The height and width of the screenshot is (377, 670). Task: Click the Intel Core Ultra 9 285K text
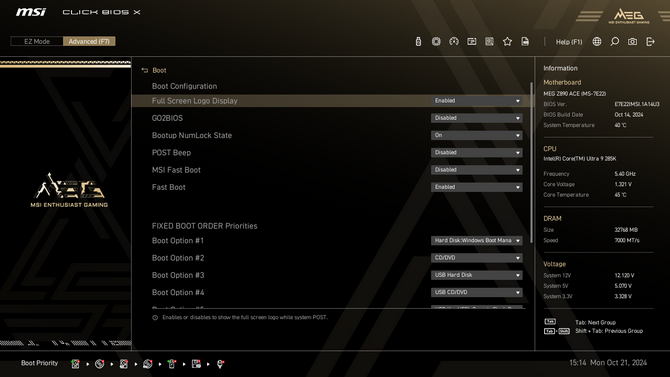point(579,159)
